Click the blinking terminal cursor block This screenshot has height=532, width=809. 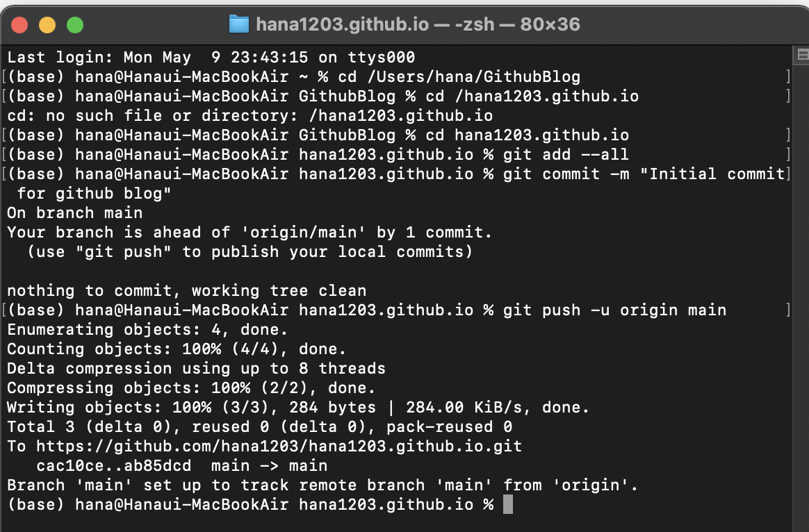[x=509, y=504]
